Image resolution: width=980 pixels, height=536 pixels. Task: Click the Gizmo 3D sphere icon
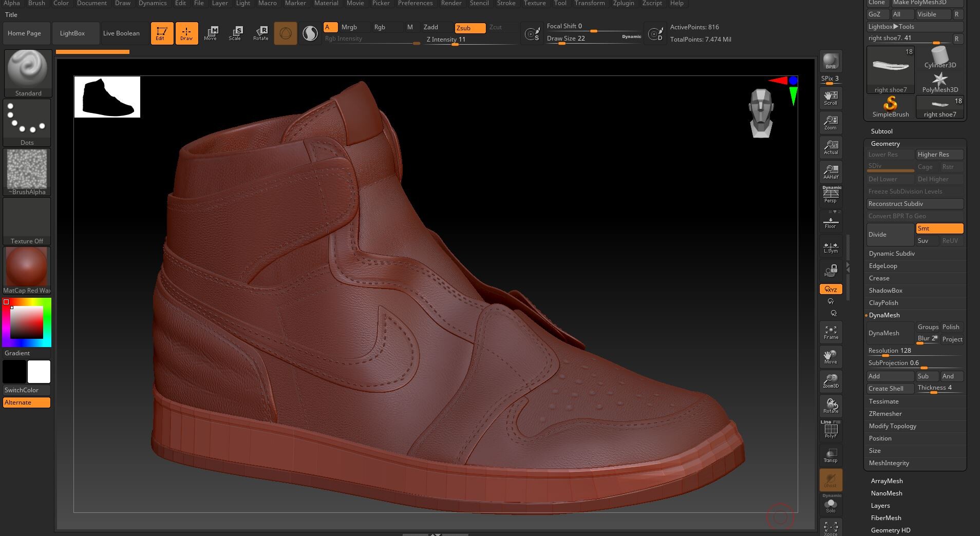[x=286, y=33]
